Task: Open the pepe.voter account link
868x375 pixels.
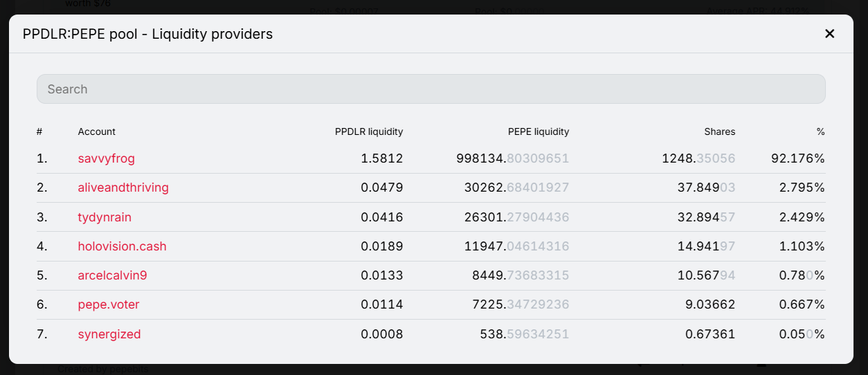Action: [x=109, y=304]
